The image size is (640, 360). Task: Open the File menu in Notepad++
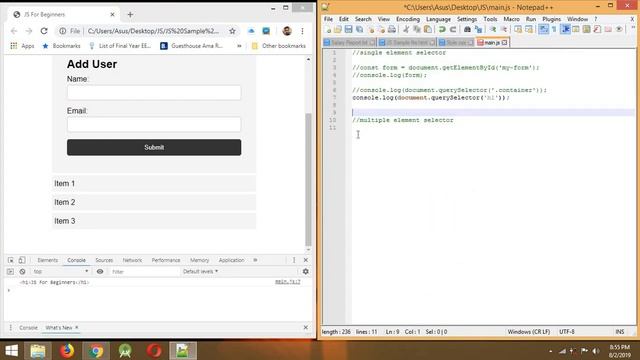coord(328,19)
